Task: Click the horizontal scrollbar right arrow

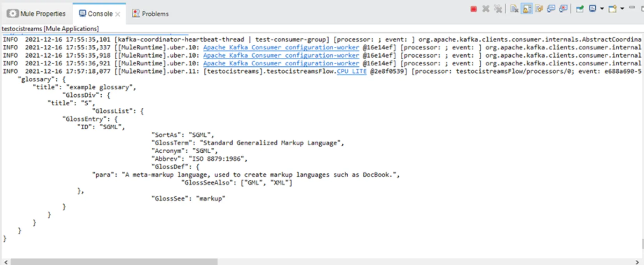Action: (637, 262)
